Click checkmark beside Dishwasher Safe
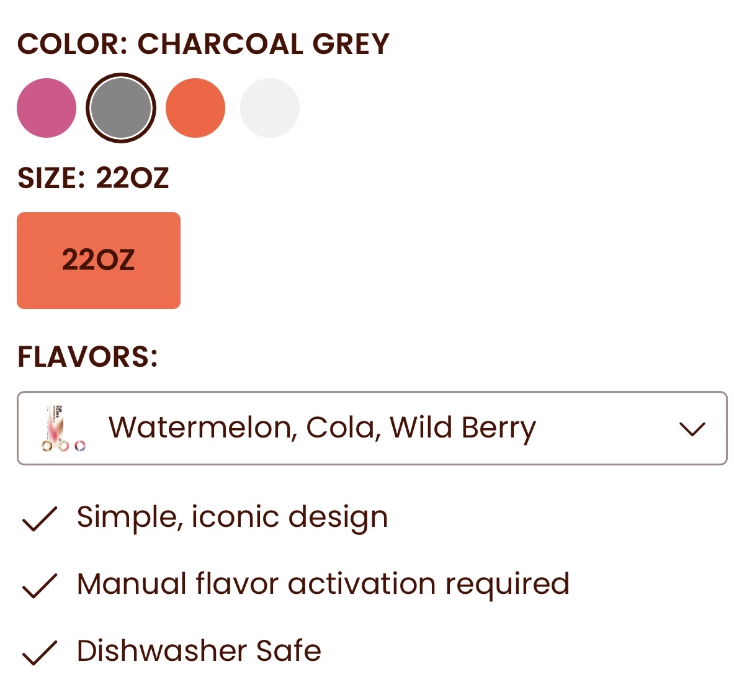 (x=40, y=652)
